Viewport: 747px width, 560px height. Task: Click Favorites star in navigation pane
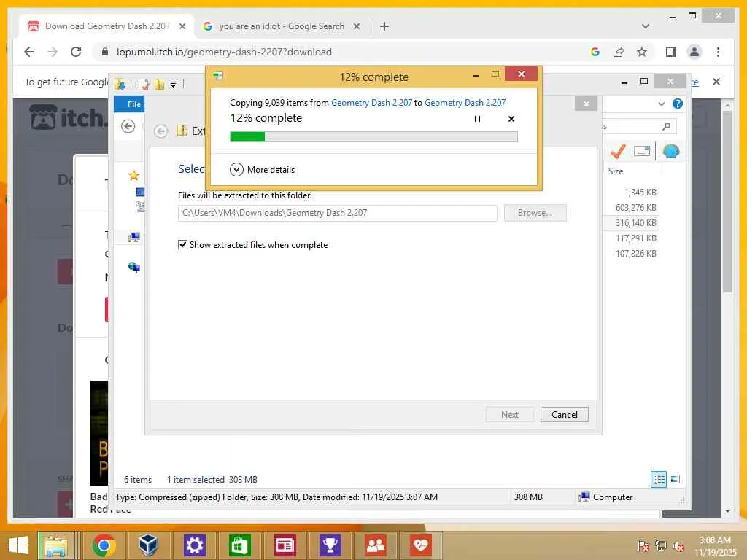click(134, 175)
